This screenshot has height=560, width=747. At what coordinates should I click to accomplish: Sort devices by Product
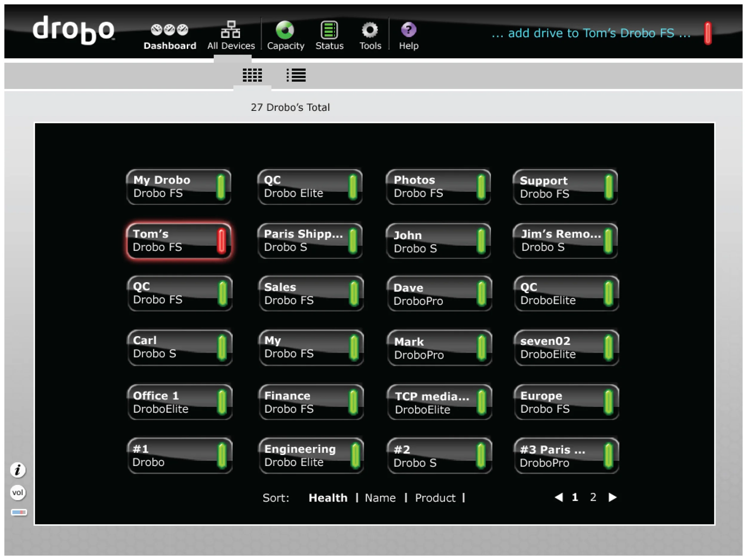(435, 498)
